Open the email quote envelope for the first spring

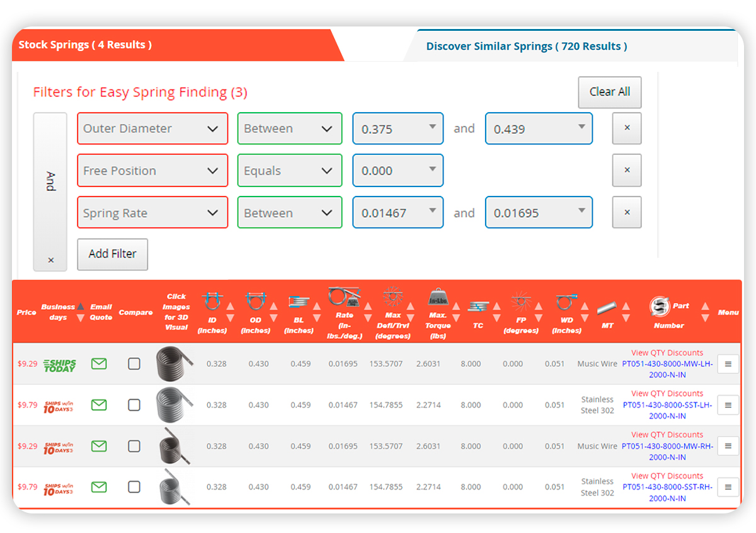(99, 364)
